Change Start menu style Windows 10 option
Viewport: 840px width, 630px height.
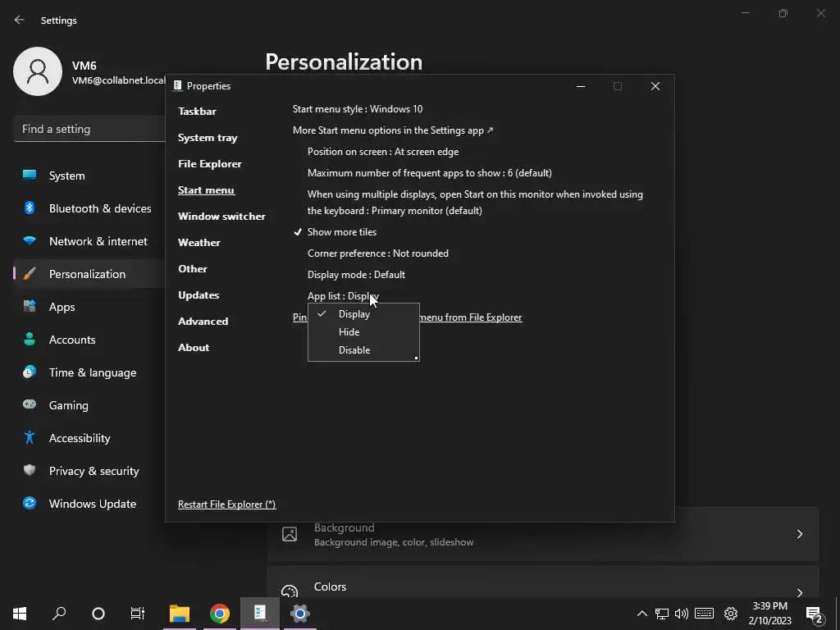358,109
